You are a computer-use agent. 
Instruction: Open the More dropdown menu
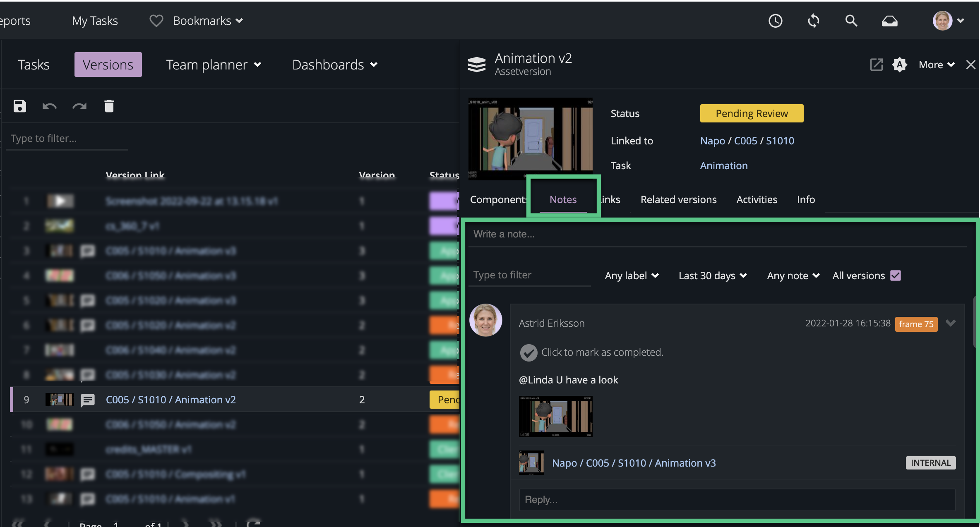point(936,65)
